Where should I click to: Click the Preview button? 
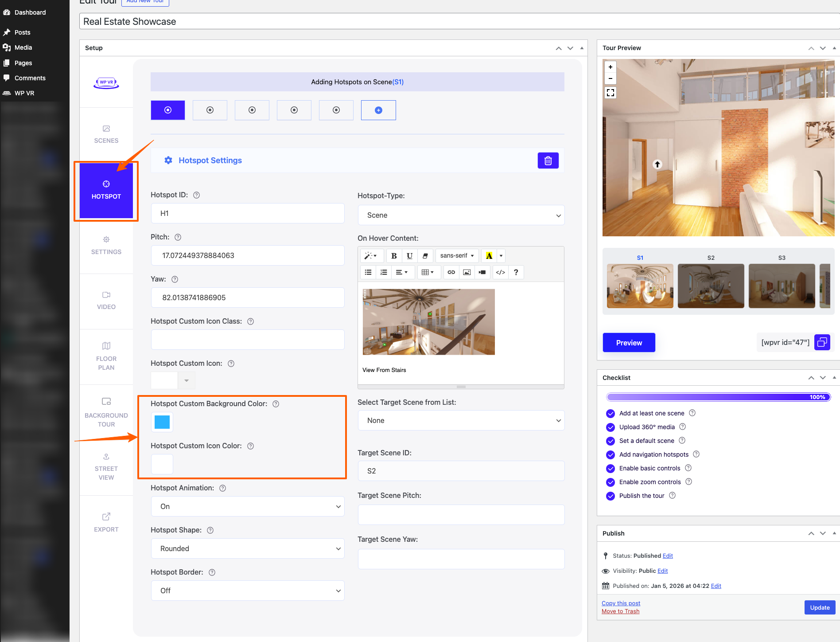coord(628,342)
